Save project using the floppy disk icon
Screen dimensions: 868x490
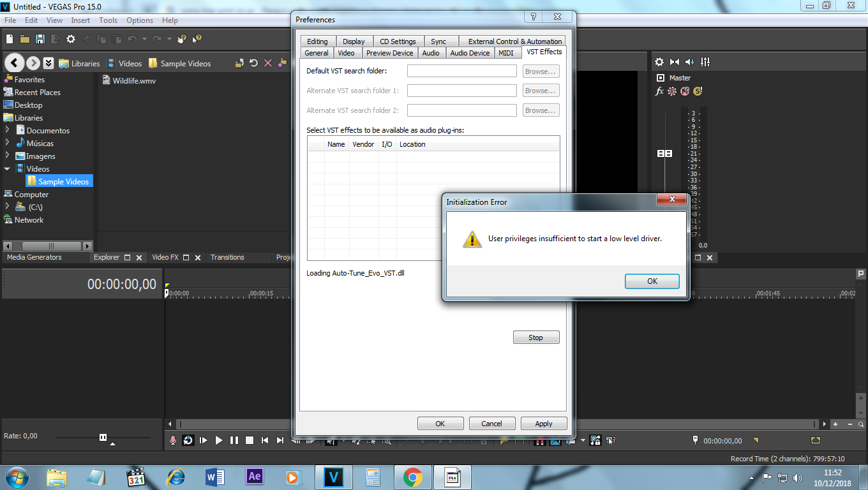click(40, 39)
